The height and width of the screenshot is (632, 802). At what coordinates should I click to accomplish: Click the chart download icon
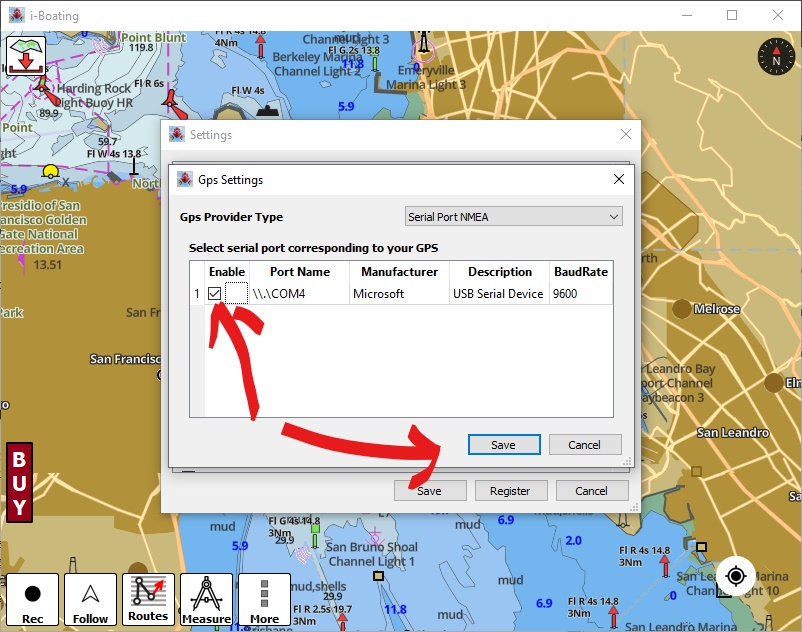point(24,57)
